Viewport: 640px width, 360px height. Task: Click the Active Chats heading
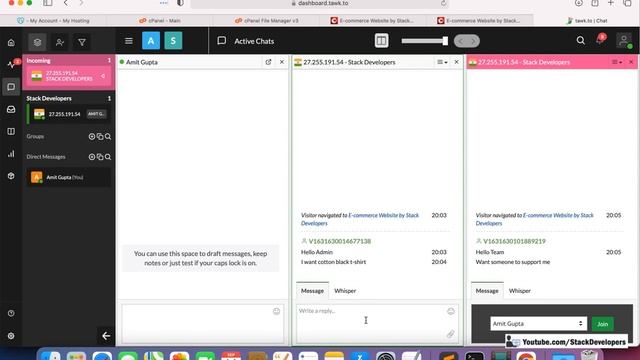pyautogui.click(x=254, y=41)
